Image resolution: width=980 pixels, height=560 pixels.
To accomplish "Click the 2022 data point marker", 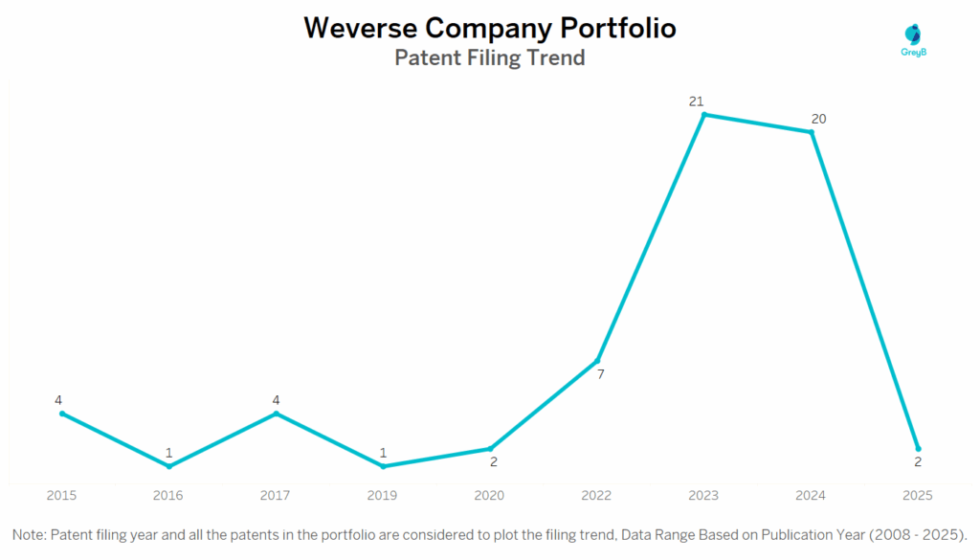I will point(598,361).
